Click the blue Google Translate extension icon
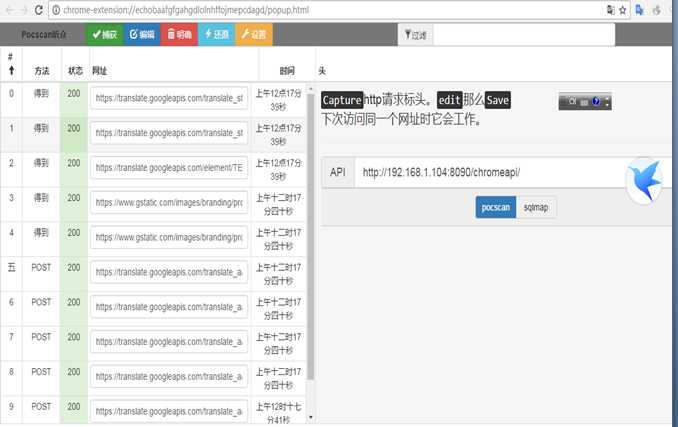The width and height of the screenshot is (678, 427). [x=640, y=10]
